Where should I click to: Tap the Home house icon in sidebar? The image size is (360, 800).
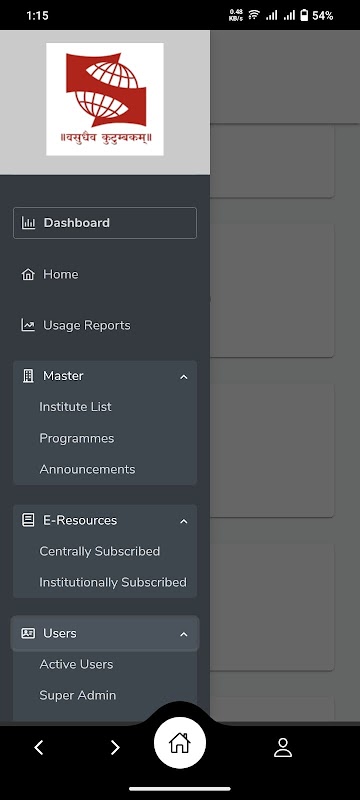[x=28, y=274]
